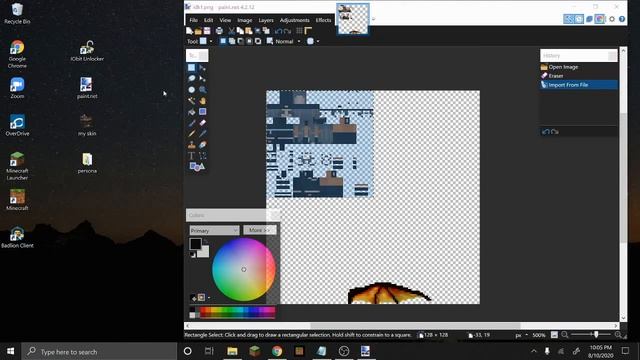Set selection mode to Subtract
Screen dimensions: 640x360
(x=240, y=41)
